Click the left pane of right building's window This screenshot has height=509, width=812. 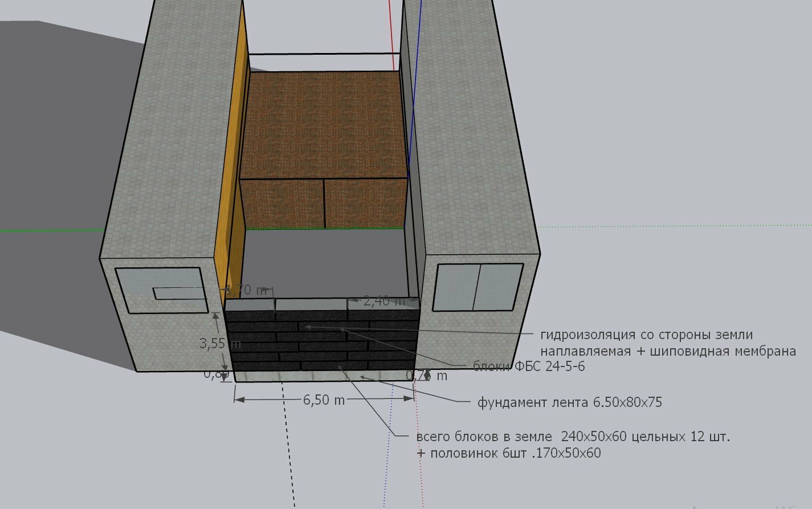click(456, 287)
